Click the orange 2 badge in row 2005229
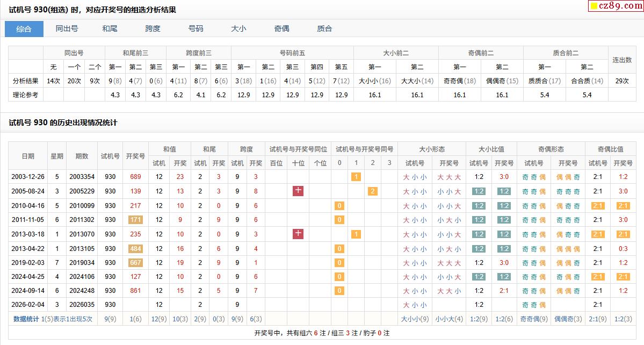The height and width of the screenshot is (345, 644). point(373,191)
